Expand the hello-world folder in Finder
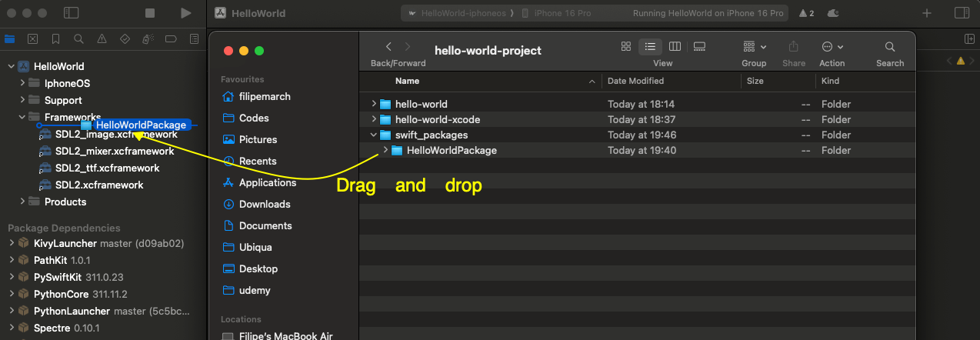 [x=374, y=104]
